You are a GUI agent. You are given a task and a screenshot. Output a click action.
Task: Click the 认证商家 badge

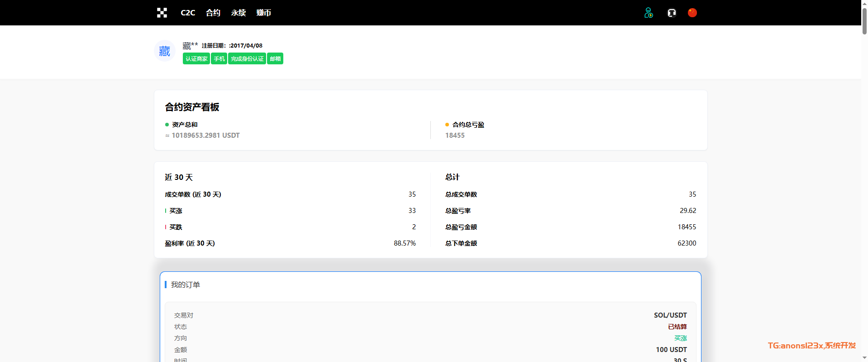[x=196, y=59]
